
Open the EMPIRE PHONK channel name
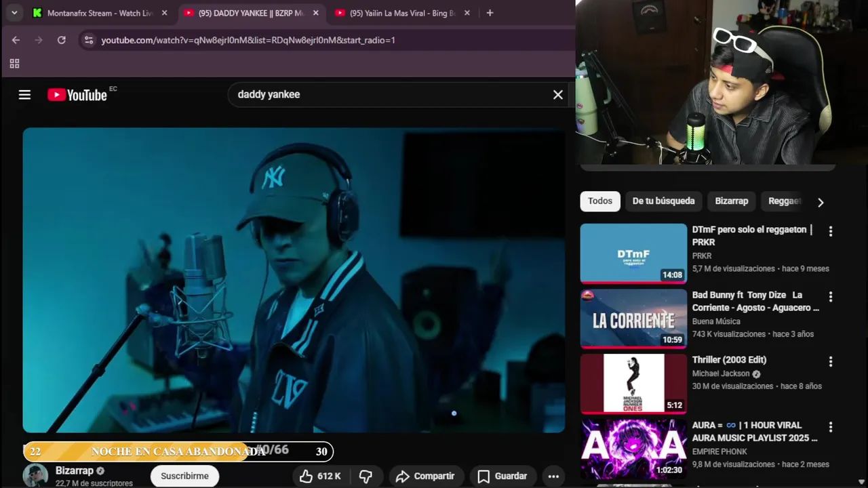point(719,451)
